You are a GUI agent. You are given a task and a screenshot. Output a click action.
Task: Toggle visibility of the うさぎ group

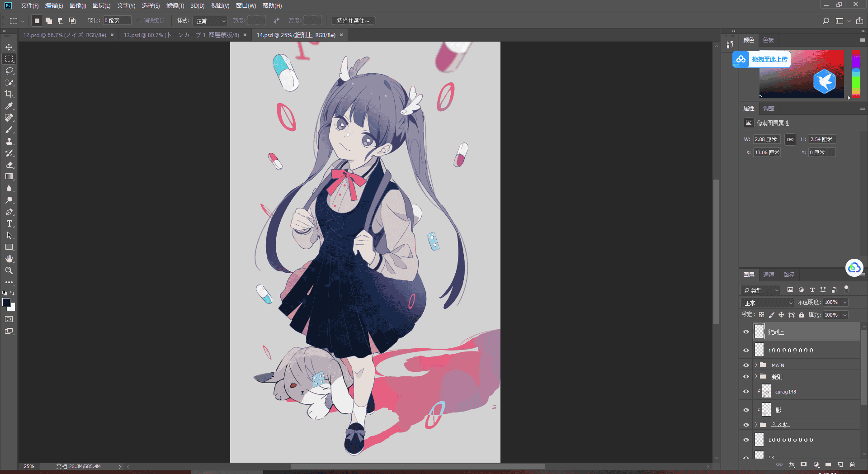746,425
